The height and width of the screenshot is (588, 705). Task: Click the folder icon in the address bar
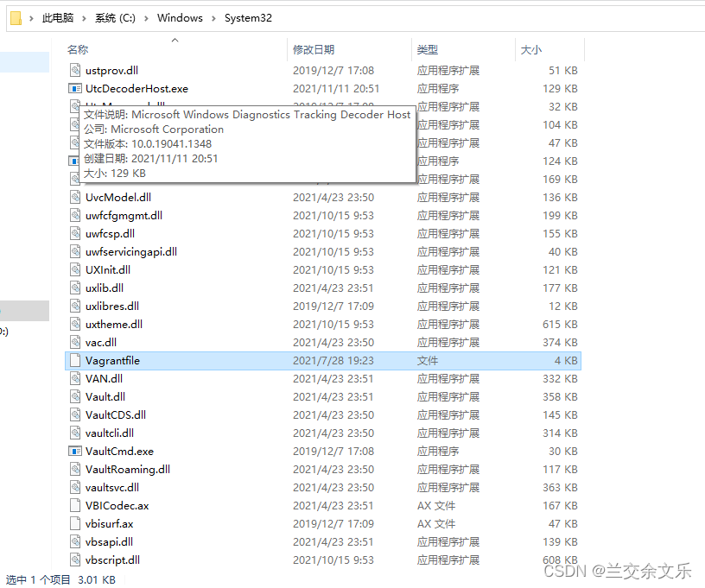click(16, 18)
